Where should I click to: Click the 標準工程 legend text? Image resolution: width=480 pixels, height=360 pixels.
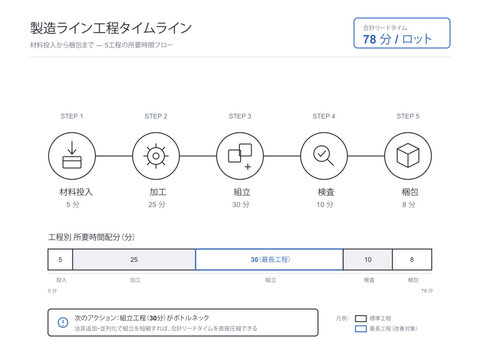(x=380, y=318)
